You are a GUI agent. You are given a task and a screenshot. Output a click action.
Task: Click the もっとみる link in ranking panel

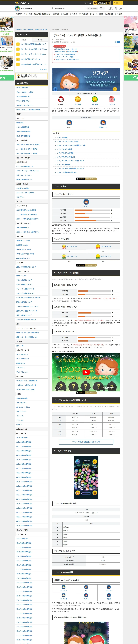click(43, 69)
